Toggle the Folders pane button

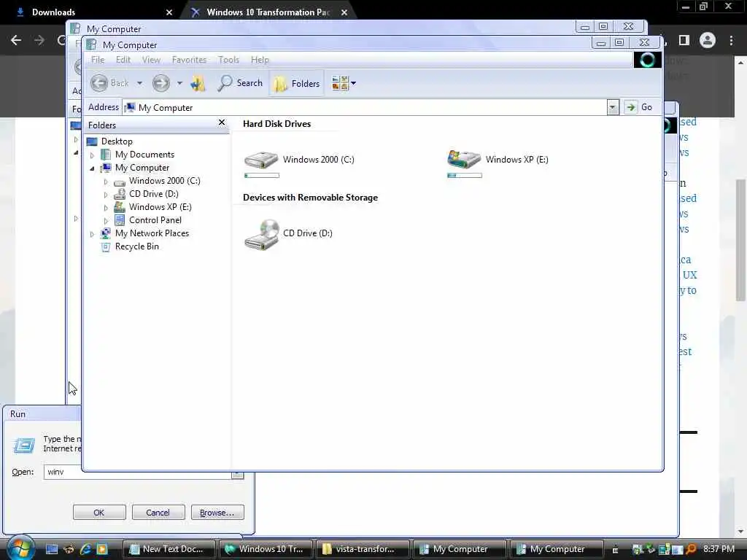point(296,83)
